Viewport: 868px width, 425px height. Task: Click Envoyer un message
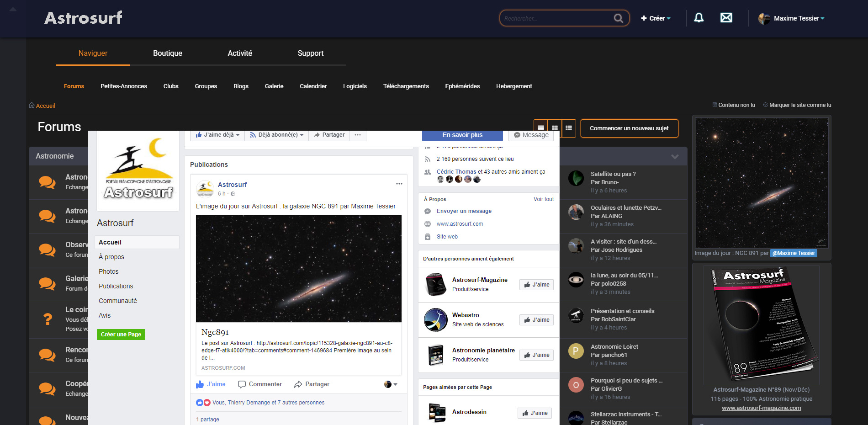464,211
